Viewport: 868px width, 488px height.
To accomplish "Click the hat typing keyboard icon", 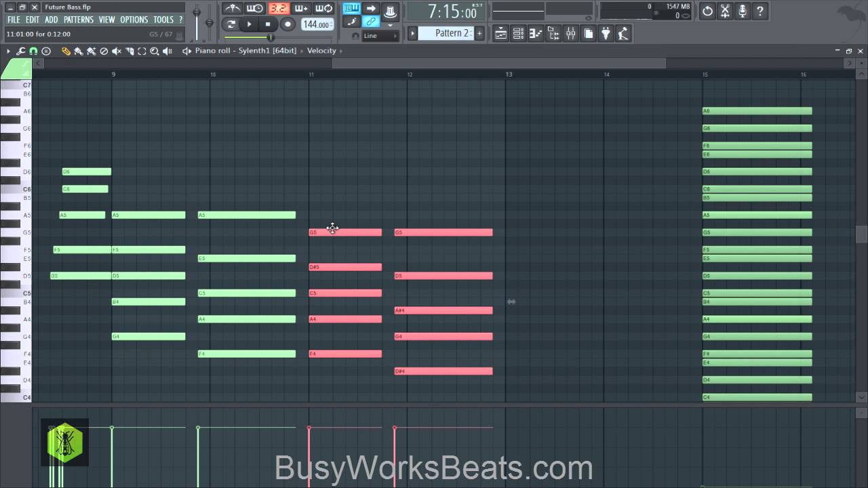I will click(x=390, y=11).
